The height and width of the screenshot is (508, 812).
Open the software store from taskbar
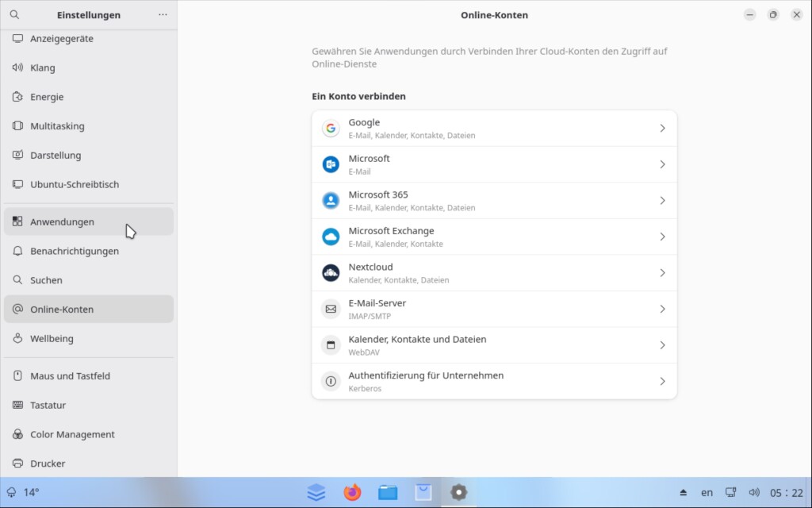pyautogui.click(x=423, y=492)
